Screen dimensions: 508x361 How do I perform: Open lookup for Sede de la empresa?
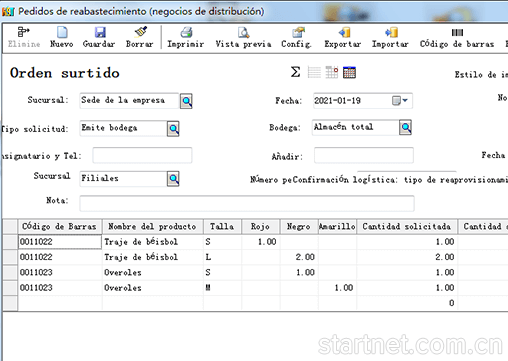pyautogui.click(x=186, y=101)
